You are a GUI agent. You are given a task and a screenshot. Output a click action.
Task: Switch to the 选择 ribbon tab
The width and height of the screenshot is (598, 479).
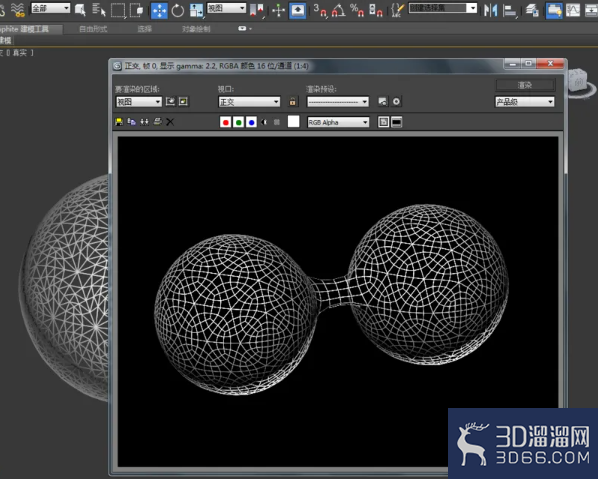pos(145,29)
